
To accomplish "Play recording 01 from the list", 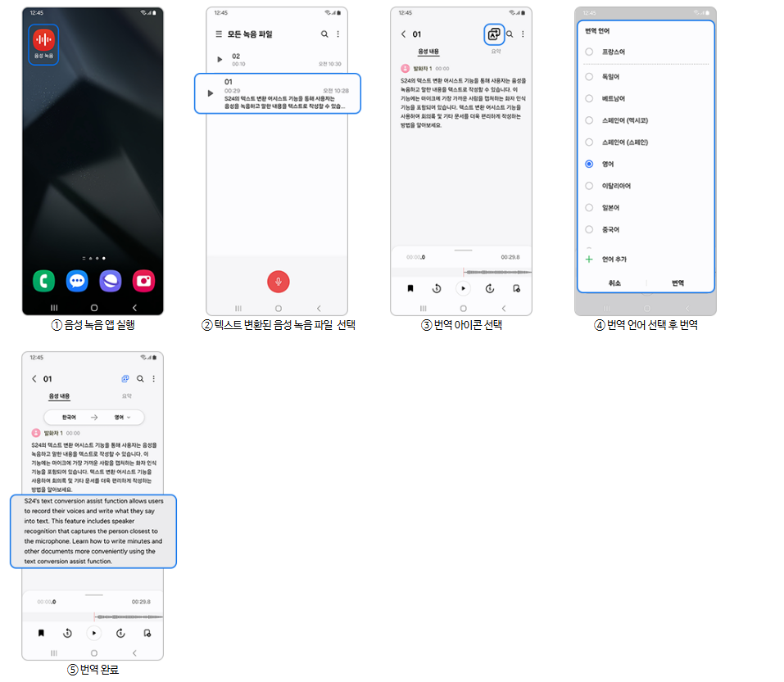I will click(211, 93).
